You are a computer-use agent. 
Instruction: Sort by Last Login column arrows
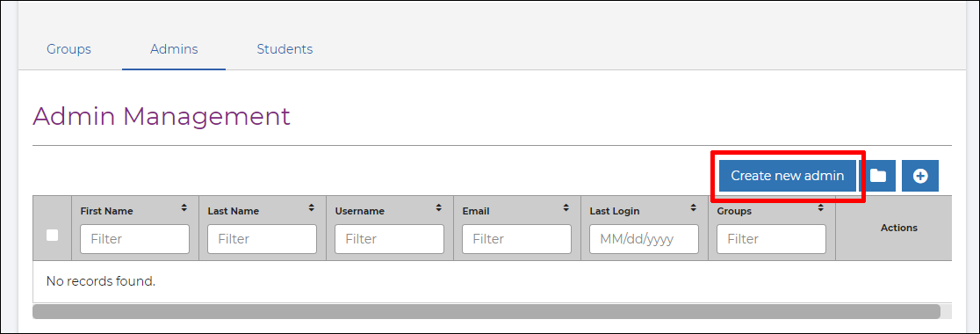[693, 207]
